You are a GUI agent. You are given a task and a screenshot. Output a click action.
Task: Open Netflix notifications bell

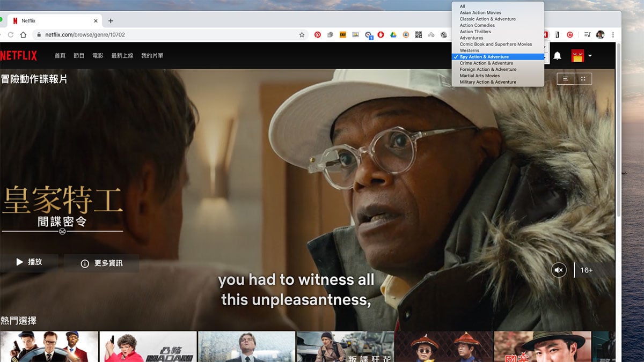point(557,56)
